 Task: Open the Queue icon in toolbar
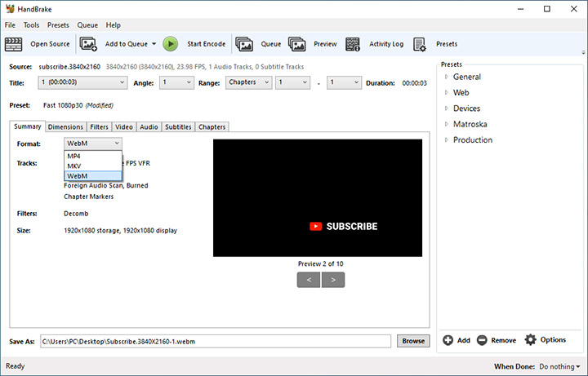tap(243, 44)
